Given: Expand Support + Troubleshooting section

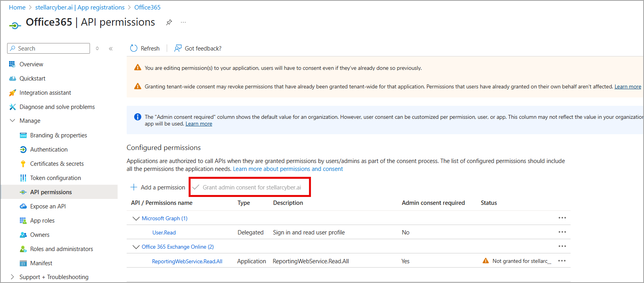Looking at the screenshot, I should (x=12, y=277).
